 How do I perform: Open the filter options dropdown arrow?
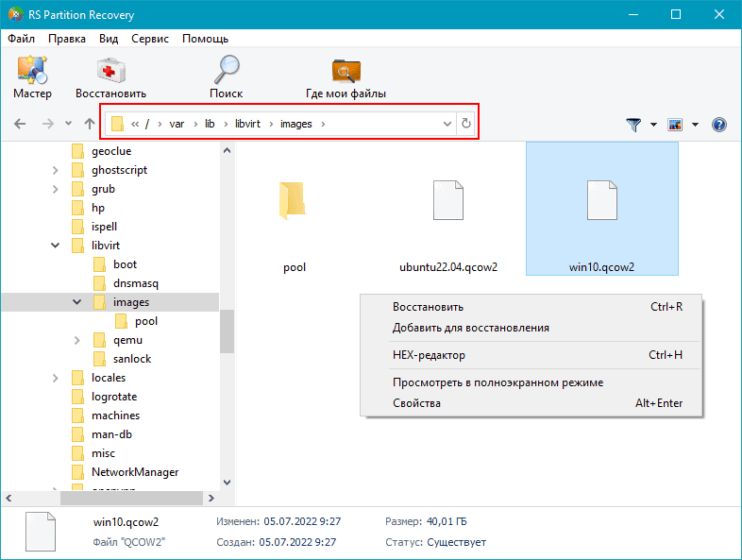(653, 125)
